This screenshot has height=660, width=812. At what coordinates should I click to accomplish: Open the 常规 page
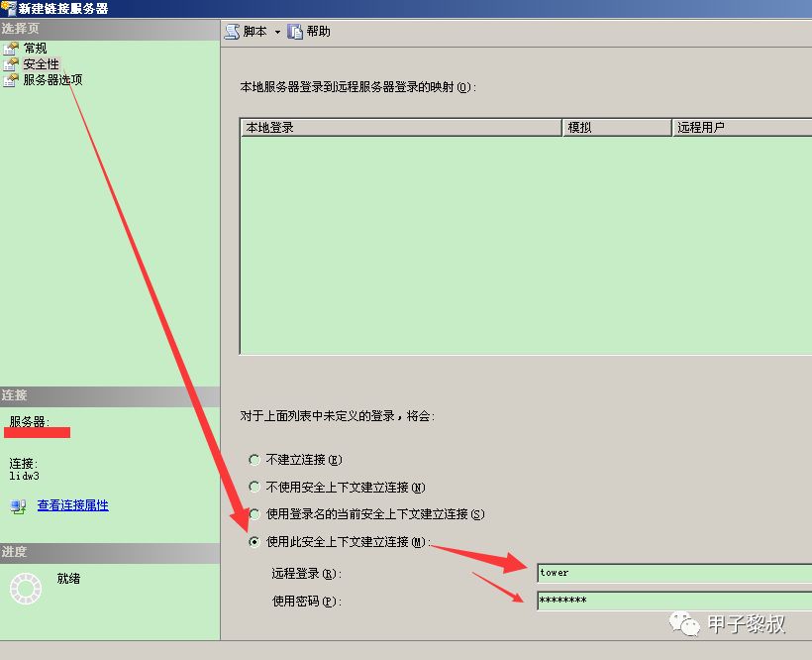36,49
